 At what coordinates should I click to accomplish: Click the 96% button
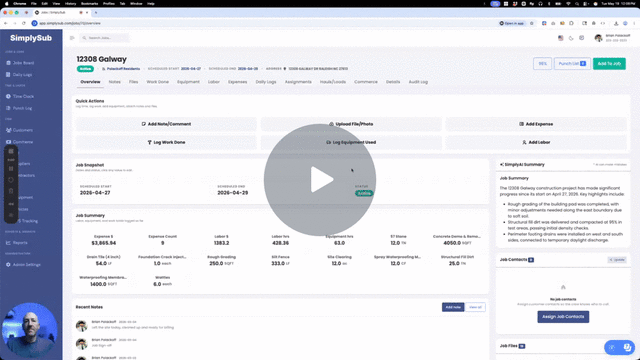coord(542,64)
